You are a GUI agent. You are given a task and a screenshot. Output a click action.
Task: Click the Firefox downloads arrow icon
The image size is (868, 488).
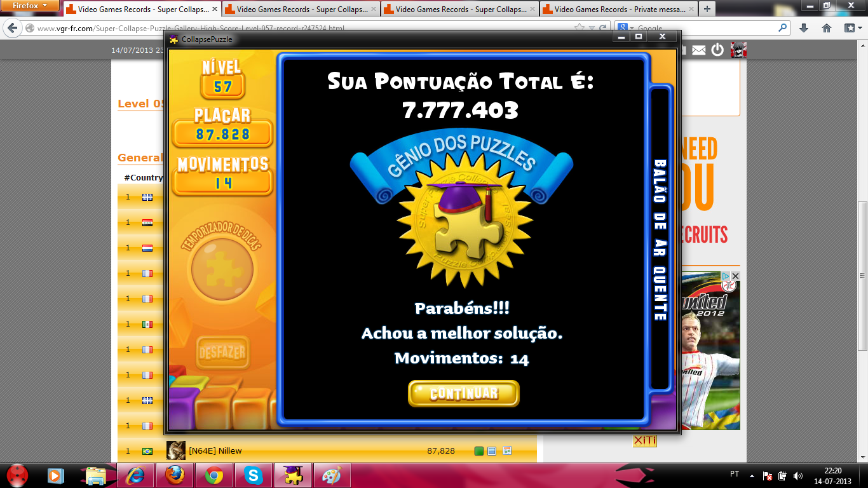[x=804, y=28]
